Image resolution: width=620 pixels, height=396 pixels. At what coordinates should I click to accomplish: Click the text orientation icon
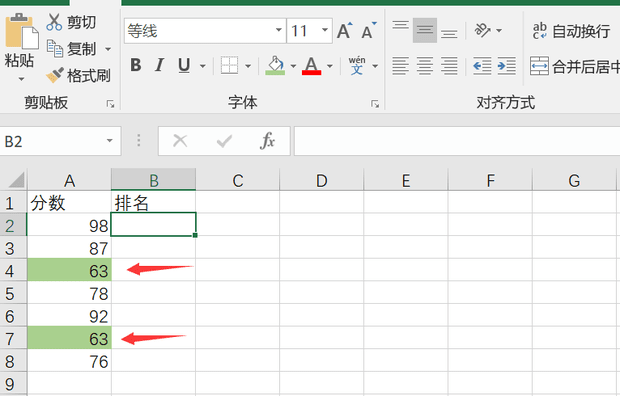point(482,30)
